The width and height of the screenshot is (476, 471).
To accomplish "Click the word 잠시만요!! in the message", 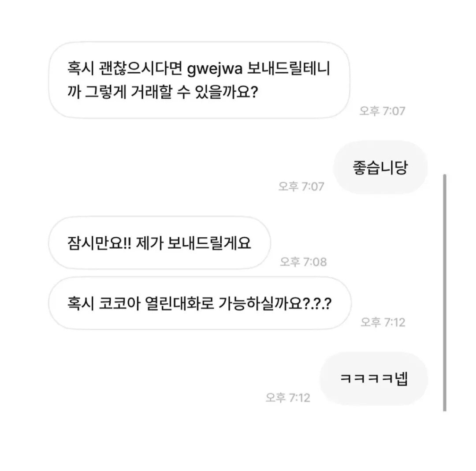I will click(99, 243).
